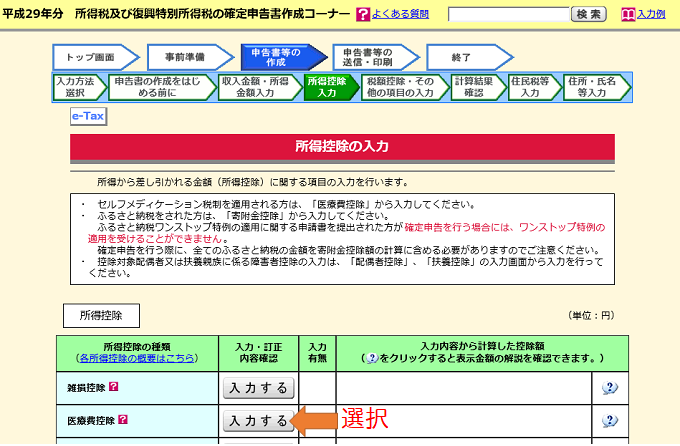Click the search input field
The width and height of the screenshot is (680, 446).
tap(508, 14)
